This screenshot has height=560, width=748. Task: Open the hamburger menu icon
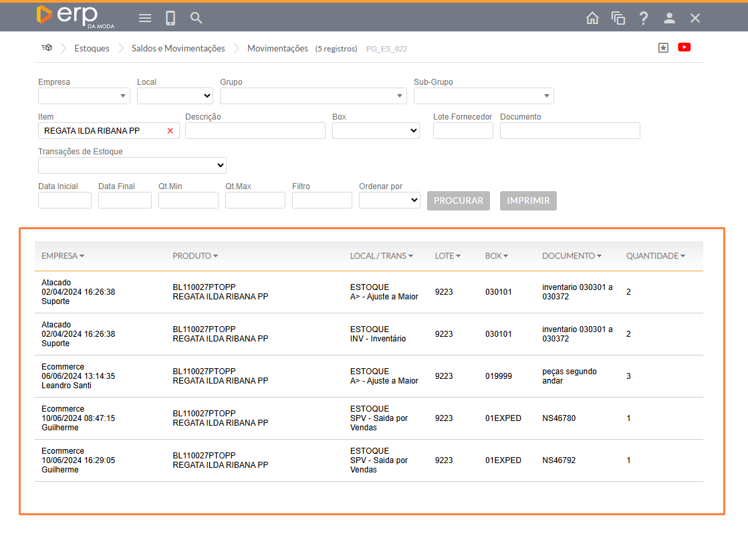click(145, 18)
